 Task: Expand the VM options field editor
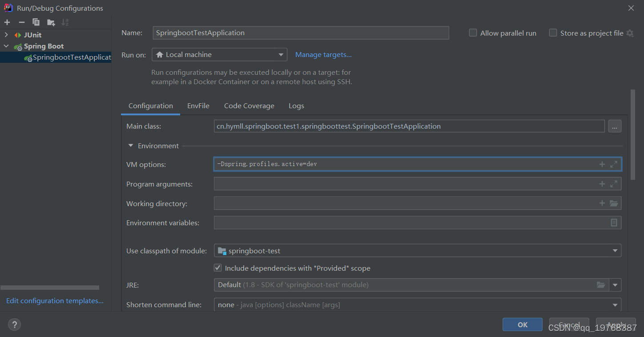coord(614,164)
